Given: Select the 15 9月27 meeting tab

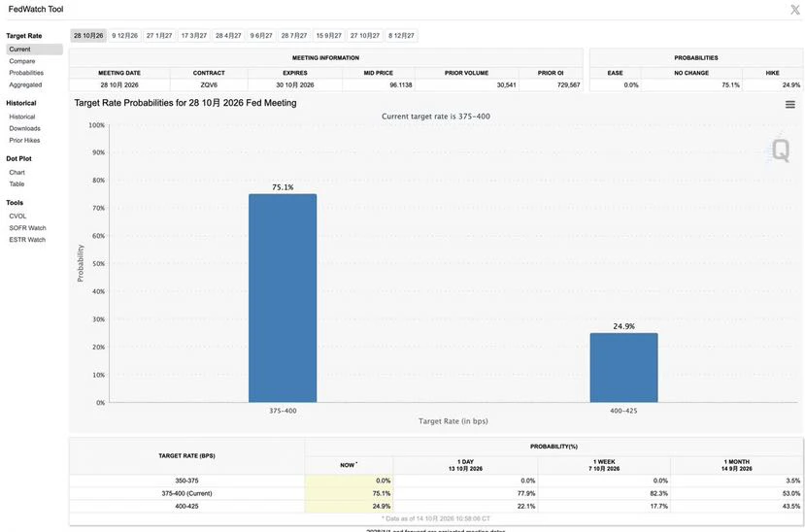Looking at the screenshot, I should point(328,35).
